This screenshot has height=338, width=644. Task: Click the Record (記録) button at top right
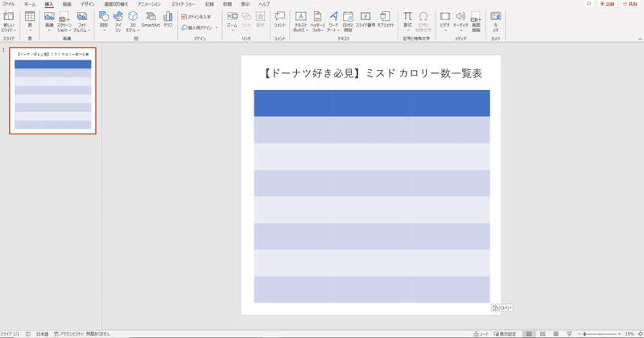pyautogui.click(x=607, y=4)
